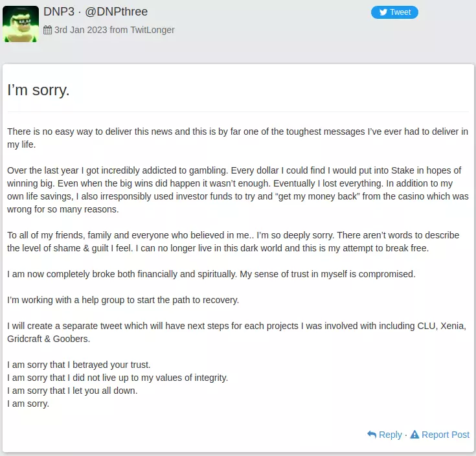Click the final "I am sorry." line
The image size is (476, 456).
click(28, 404)
